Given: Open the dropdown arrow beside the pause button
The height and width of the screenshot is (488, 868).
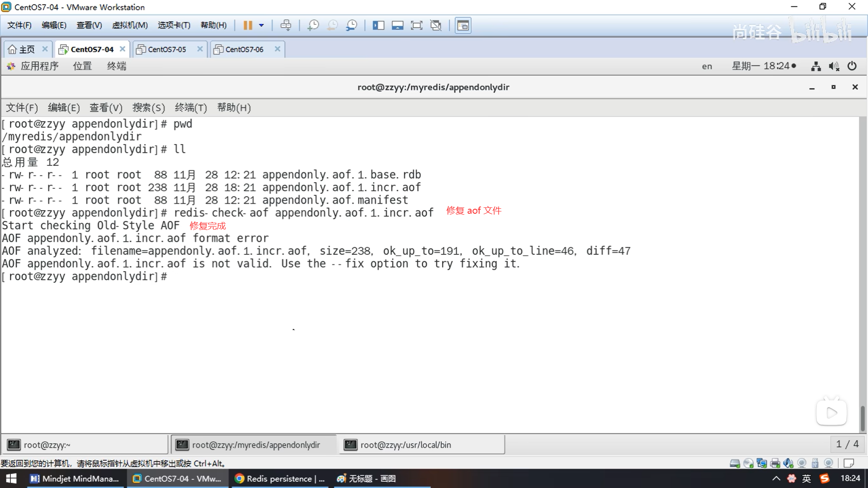Looking at the screenshot, I should [x=261, y=25].
